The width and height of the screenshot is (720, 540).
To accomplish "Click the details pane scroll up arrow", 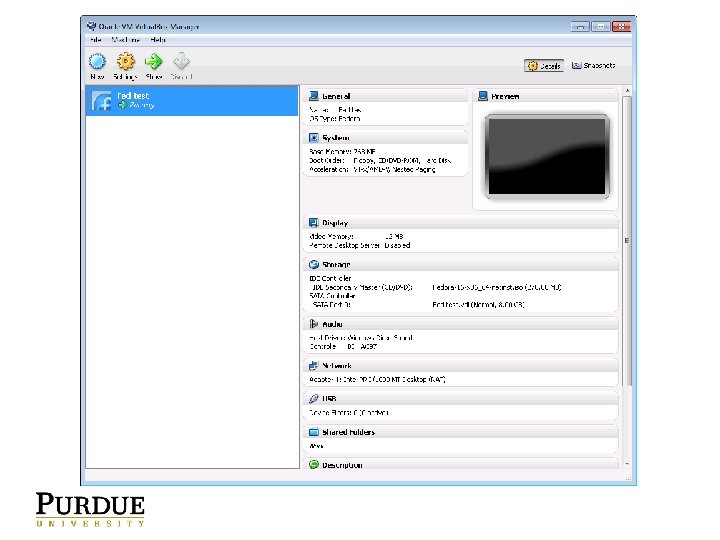I will [x=627, y=90].
